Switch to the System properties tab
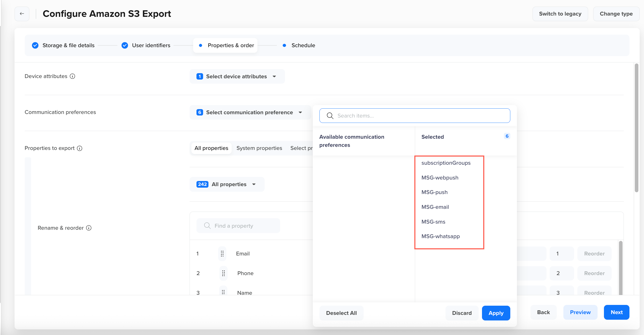Image resolution: width=644 pixels, height=335 pixels. coord(259,148)
